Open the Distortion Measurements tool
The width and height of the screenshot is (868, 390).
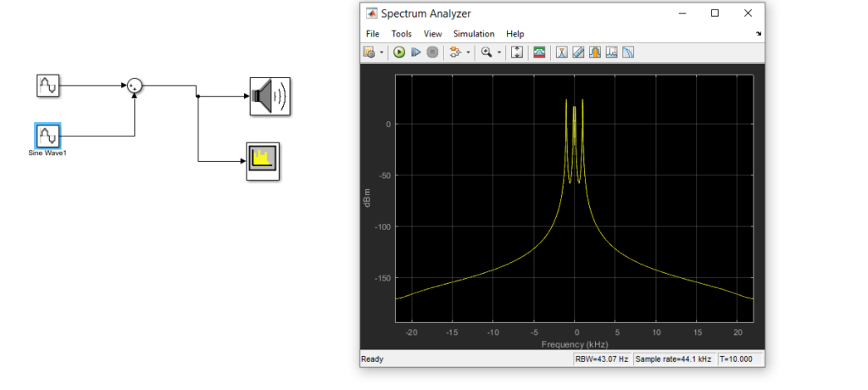[612, 52]
